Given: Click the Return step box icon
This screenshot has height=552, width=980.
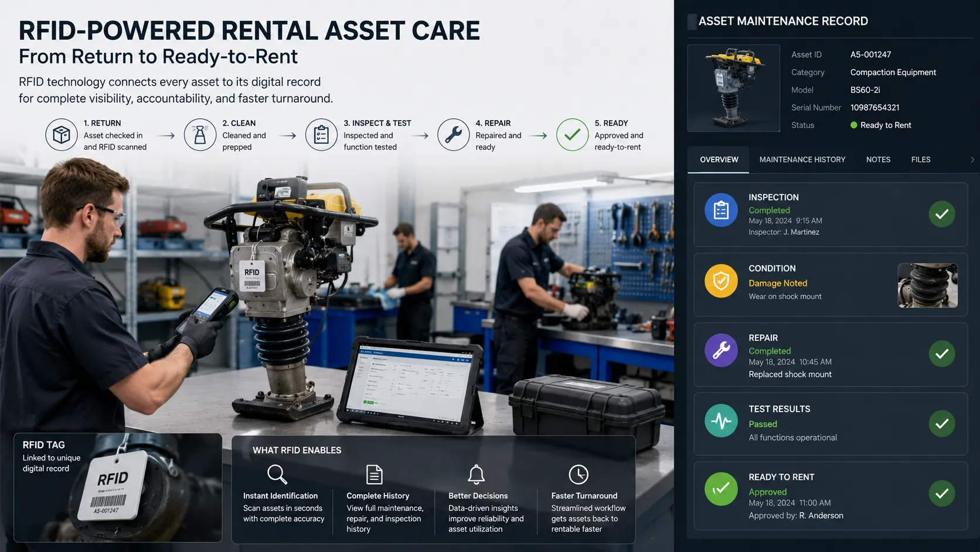Looking at the screenshot, I should point(62,135).
